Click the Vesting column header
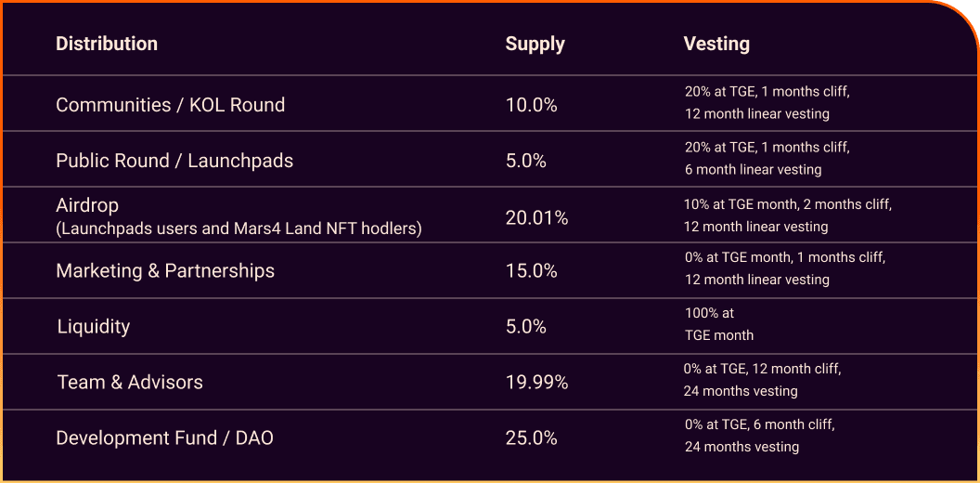The height and width of the screenshot is (483, 980). click(716, 44)
